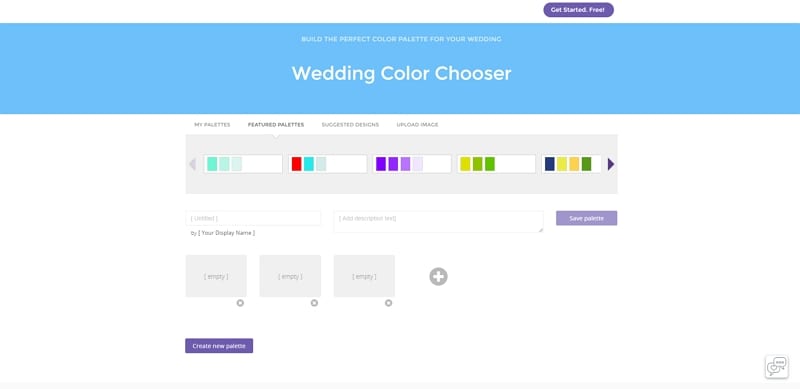This screenshot has height=389, width=800.
Task: Click the first empty color box
Action: (216, 276)
